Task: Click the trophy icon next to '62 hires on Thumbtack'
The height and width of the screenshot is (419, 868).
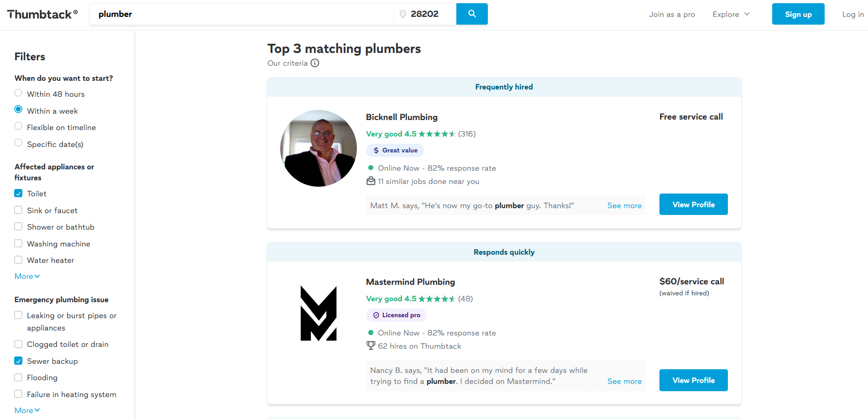Action: coord(370,346)
